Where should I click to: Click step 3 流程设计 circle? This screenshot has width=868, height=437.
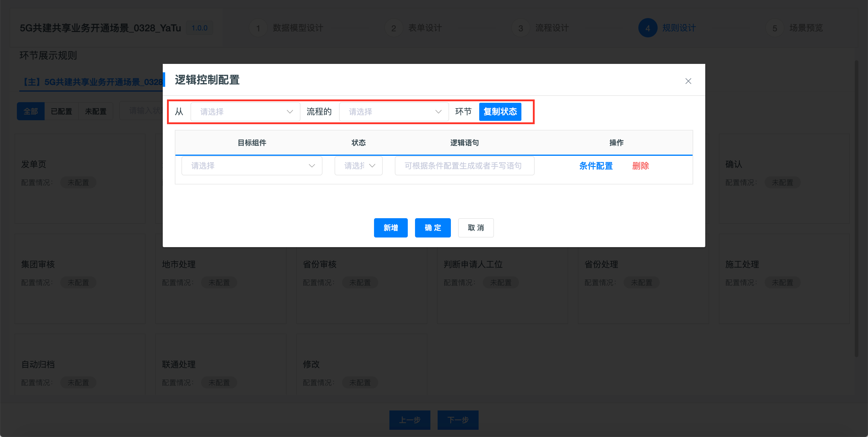point(520,28)
